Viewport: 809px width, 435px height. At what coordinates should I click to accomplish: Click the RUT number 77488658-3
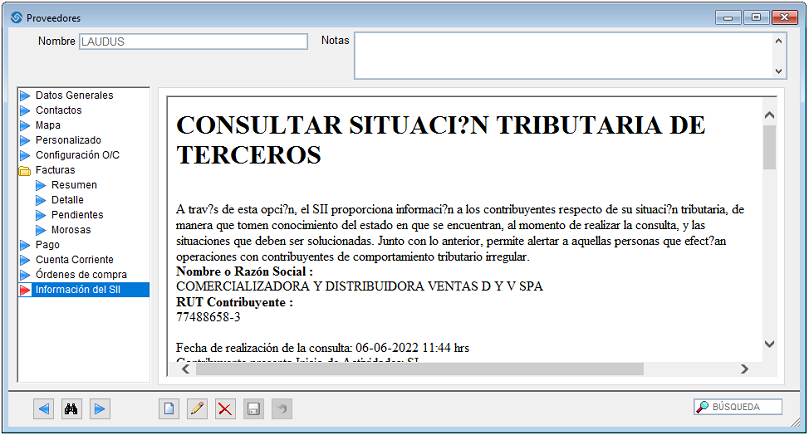[x=208, y=317]
